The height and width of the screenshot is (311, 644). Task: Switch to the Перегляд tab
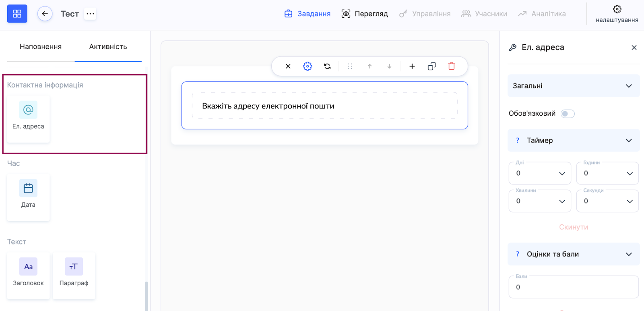tap(365, 14)
